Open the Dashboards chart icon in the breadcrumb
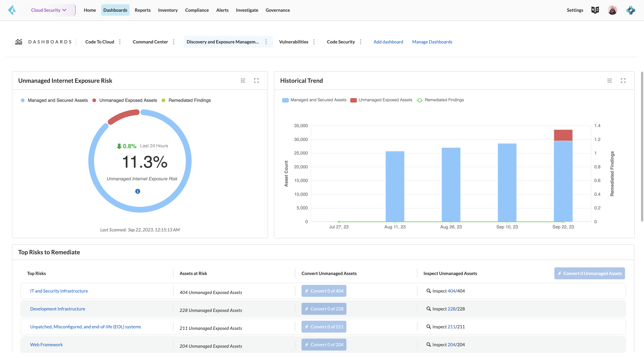The image size is (644, 358). (18, 42)
